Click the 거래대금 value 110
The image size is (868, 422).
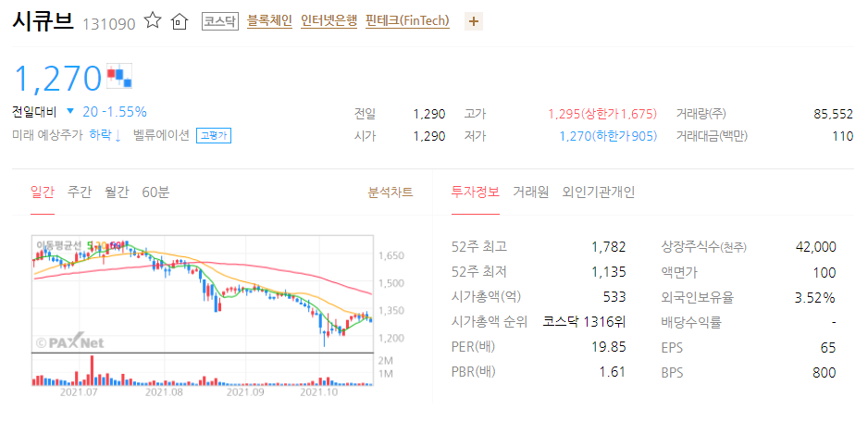[842, 136]
